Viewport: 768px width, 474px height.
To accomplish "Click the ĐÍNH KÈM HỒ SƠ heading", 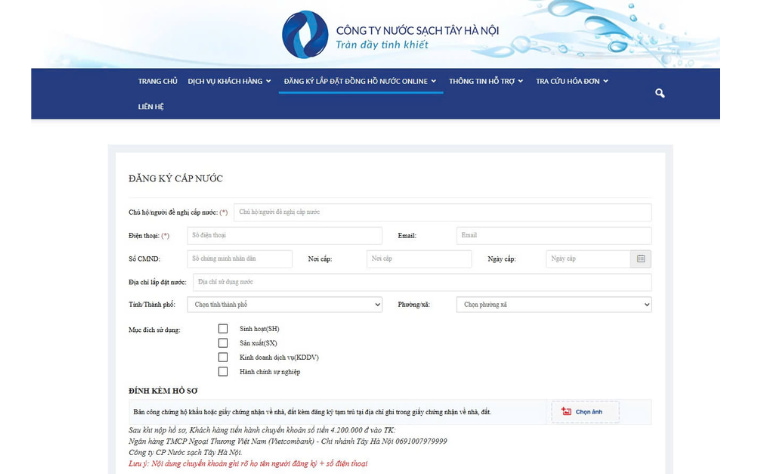I will pos(163,391).
